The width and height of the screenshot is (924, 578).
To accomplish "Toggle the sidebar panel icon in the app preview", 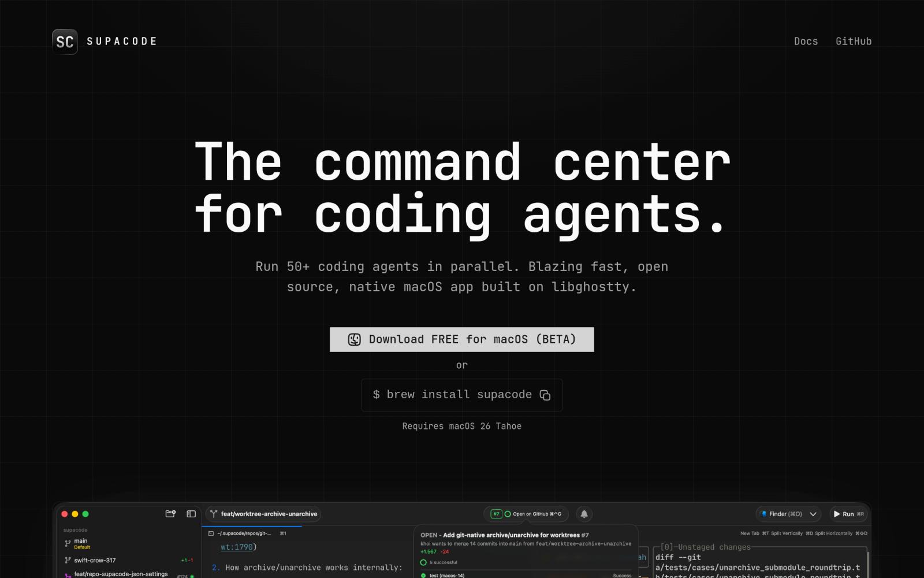I will 191,513.
